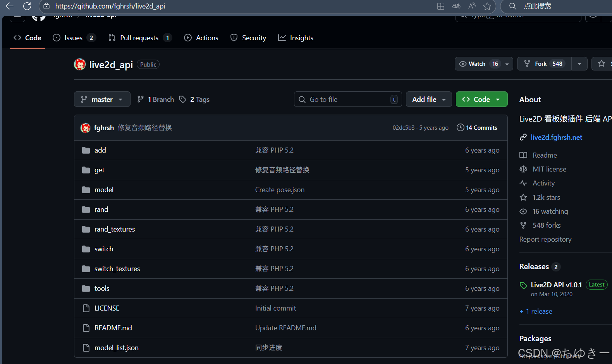Screen dimensions: 612x364
Task: Open 'Update README.md' commit message
Action: click(x=285, y=328)
